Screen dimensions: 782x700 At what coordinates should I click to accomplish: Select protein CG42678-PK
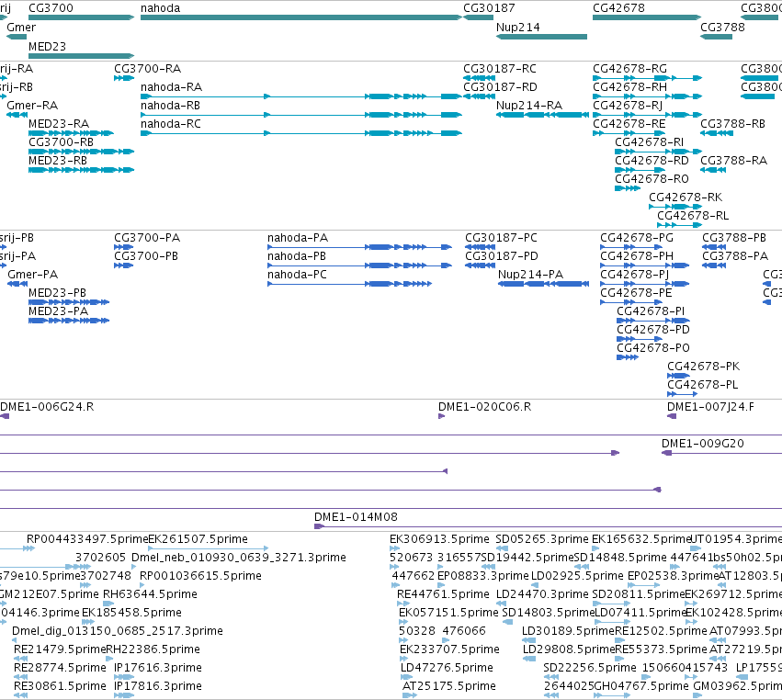click(x=679, y=376)
